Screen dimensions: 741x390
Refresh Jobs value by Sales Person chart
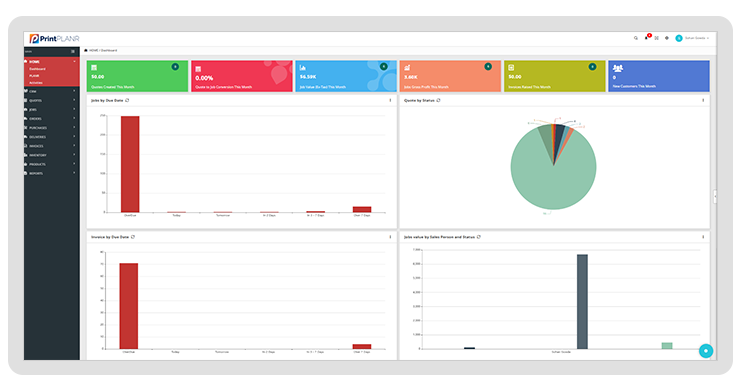pos(479,237)
